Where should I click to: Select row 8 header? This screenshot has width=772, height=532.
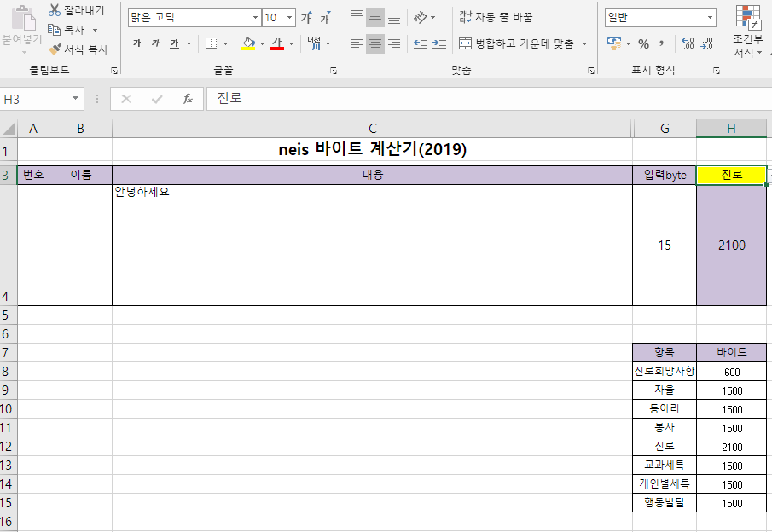click(9, 372)
